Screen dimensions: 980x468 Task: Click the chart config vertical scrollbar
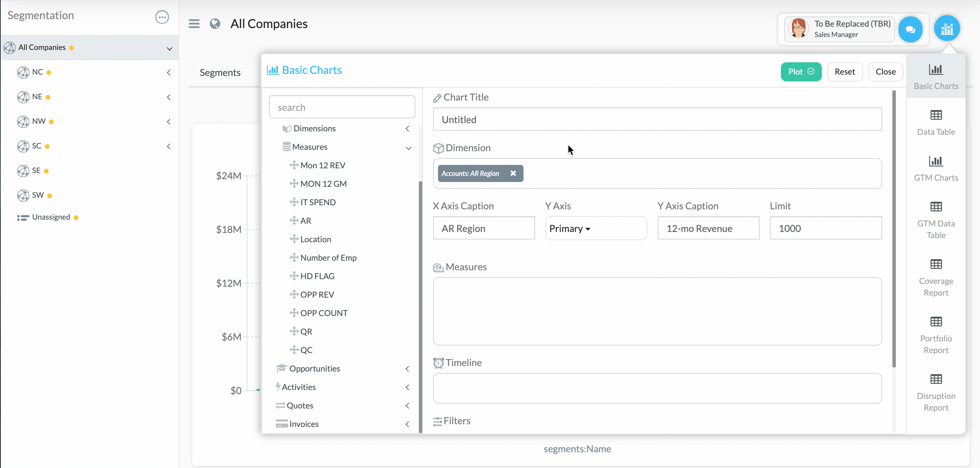[893, 228]
